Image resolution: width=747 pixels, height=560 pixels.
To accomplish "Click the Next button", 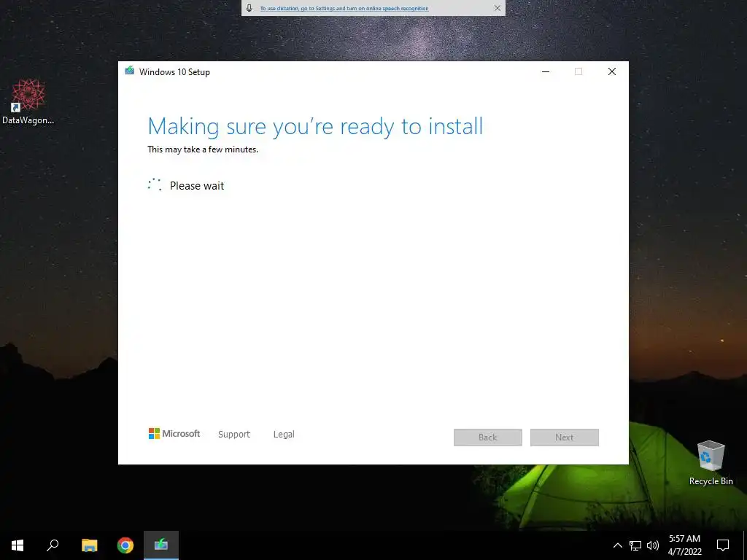I will tap(565, 437).
